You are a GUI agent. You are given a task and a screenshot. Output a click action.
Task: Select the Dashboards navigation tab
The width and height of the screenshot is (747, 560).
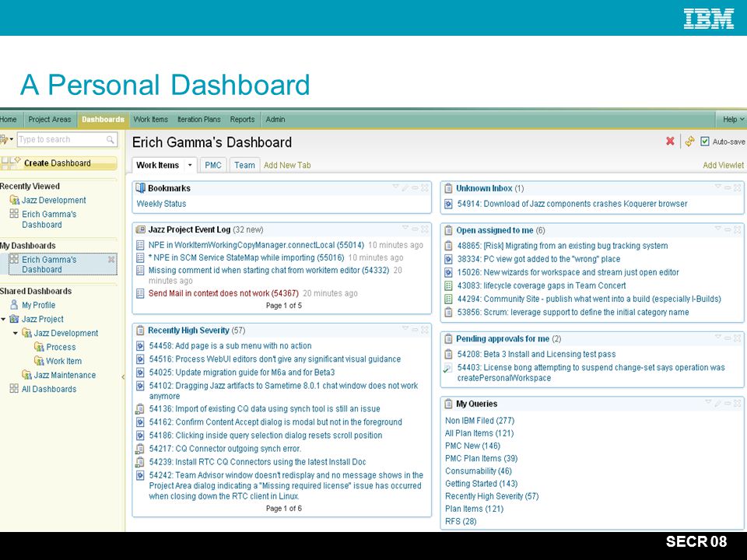coord(103,120)
